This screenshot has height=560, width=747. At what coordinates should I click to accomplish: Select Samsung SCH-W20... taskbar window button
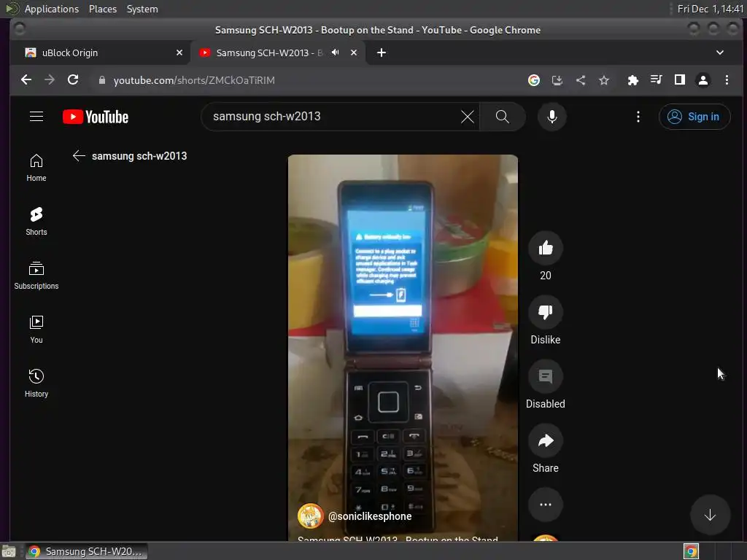click(x=86, y=551)
